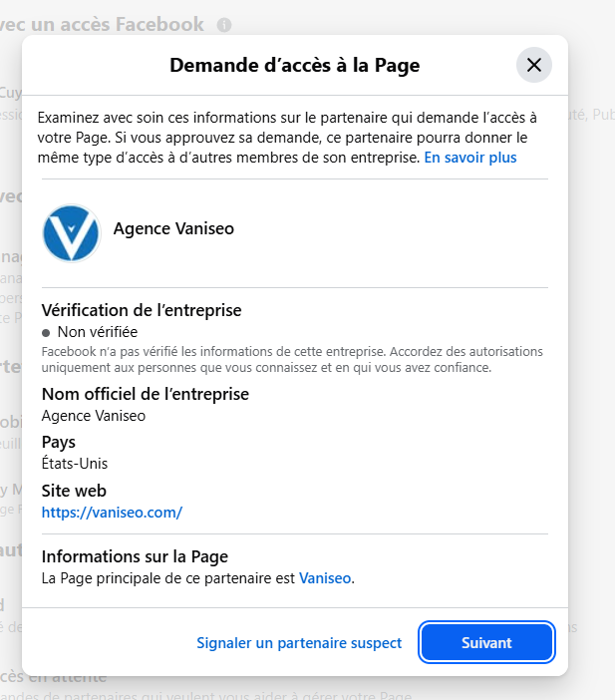Click the Pays heading

tap(59, 442)
